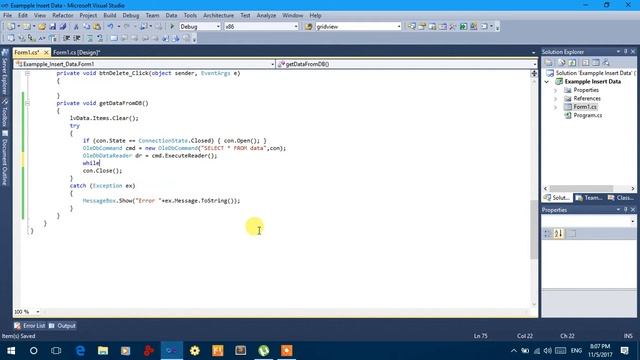Click the Save All toolbar icon
The image size is (640, 360).
[63, 27]
